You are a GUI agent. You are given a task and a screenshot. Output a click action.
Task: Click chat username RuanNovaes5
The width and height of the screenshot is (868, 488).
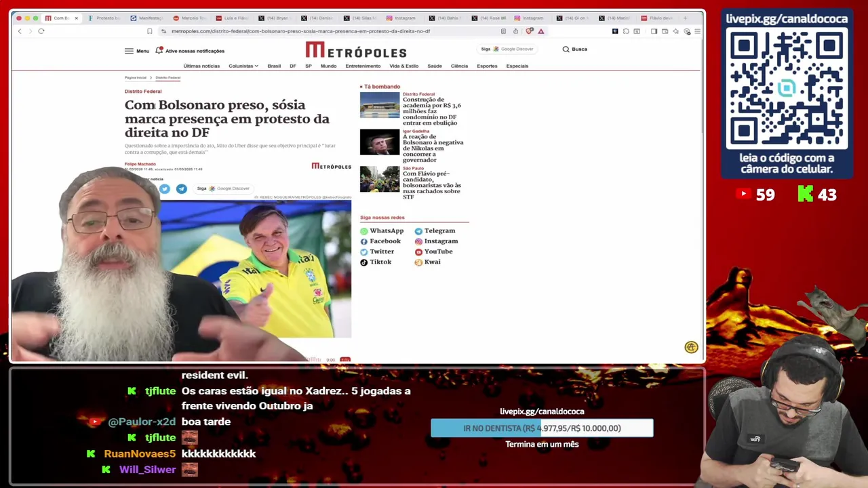(140, 453)
